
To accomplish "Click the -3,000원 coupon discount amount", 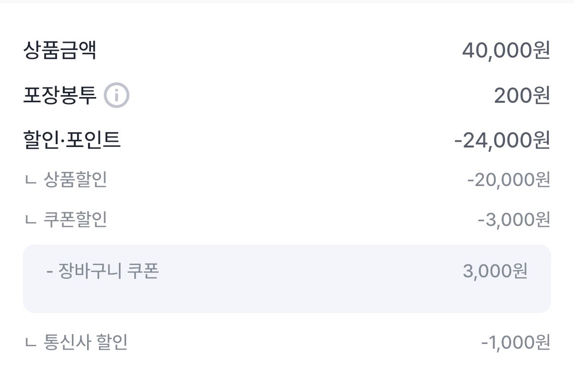I will click(514, 220).
